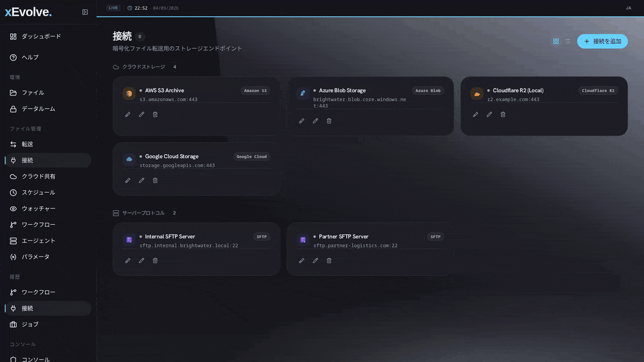Switch to list view layout
The height and width of the screenshot is (362, 644).
pyautogui.click(x=567, y=41)
